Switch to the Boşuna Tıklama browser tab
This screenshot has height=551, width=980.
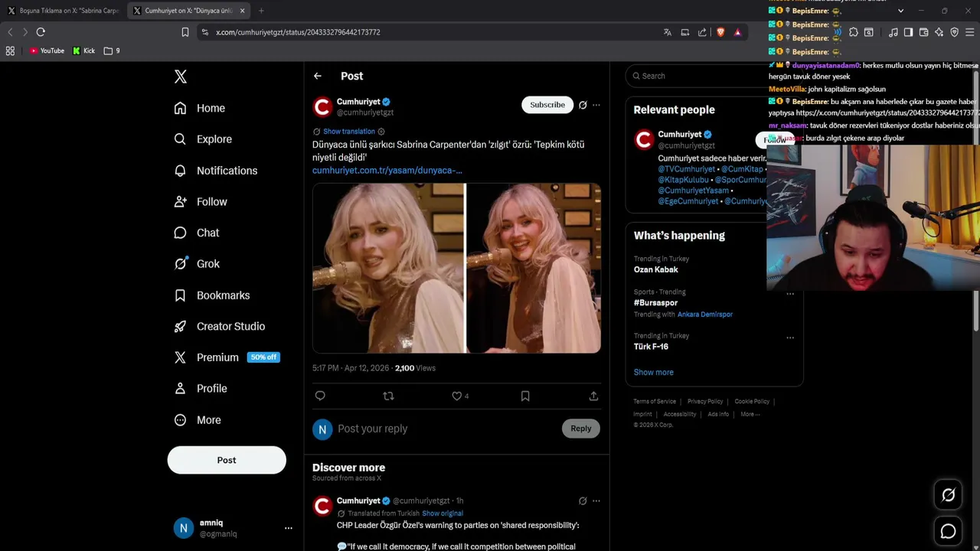63,11
